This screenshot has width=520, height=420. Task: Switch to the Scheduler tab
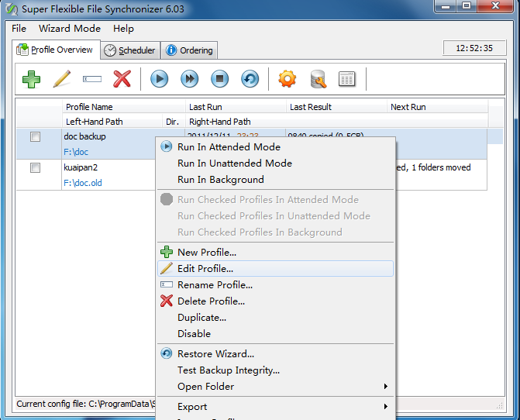point(130,50)
